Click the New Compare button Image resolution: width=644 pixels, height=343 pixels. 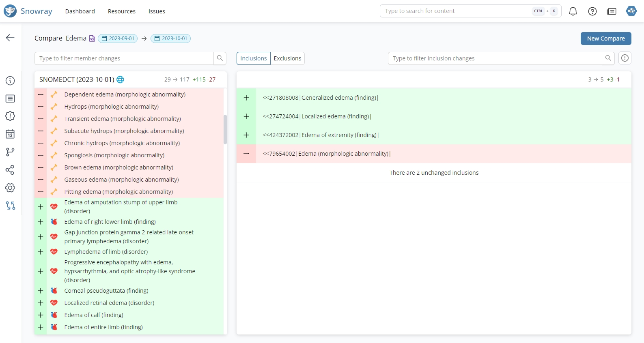coord(605,39)
